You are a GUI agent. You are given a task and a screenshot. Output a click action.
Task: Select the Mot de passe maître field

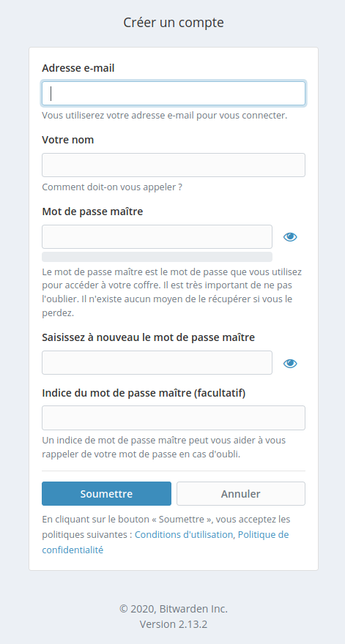157,236
